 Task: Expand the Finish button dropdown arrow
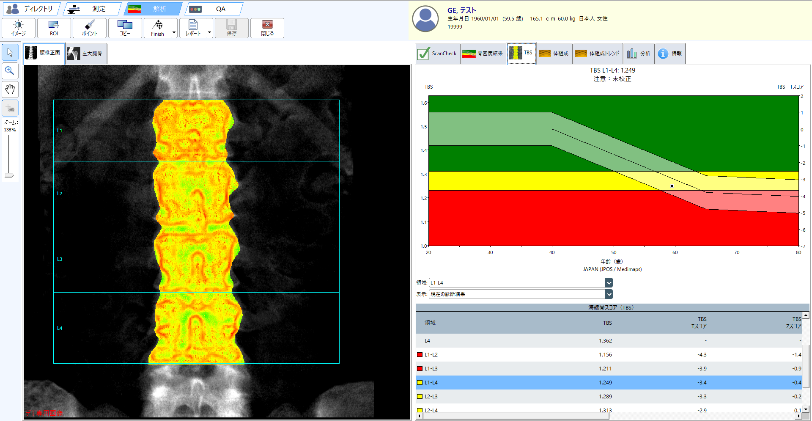(x=174, y=33)
